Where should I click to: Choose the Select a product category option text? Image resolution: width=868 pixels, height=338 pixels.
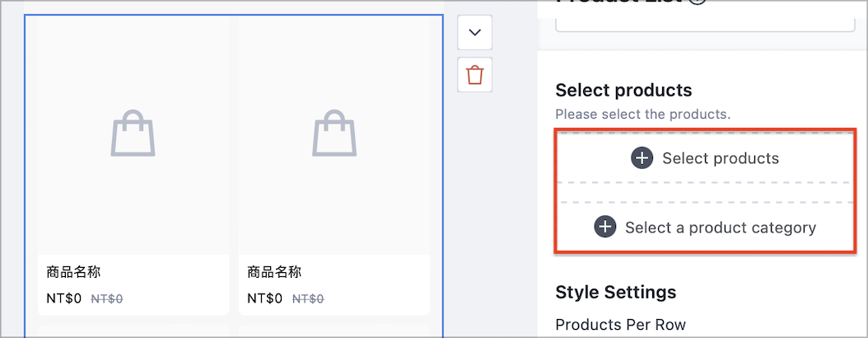721,228
